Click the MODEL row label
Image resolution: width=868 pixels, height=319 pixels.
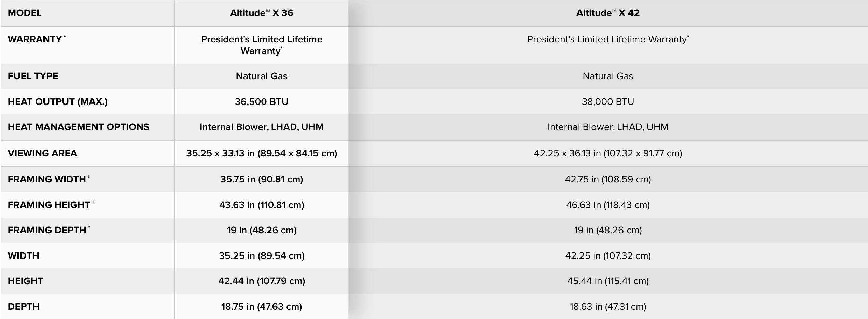tap(25, 13)
